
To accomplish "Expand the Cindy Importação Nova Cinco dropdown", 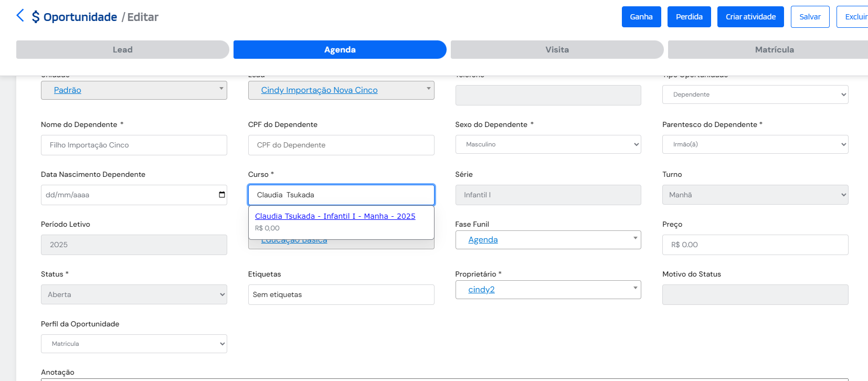I will coord(341,90).
